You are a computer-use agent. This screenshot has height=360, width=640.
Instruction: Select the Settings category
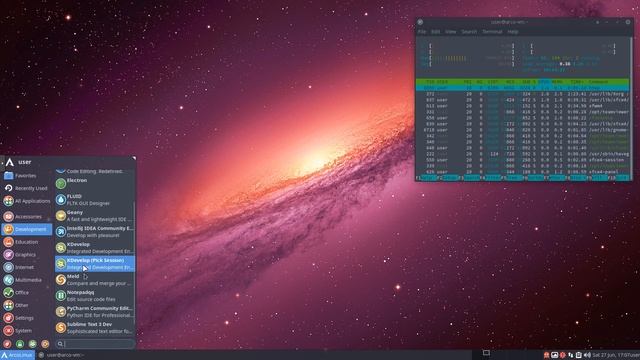27,318
